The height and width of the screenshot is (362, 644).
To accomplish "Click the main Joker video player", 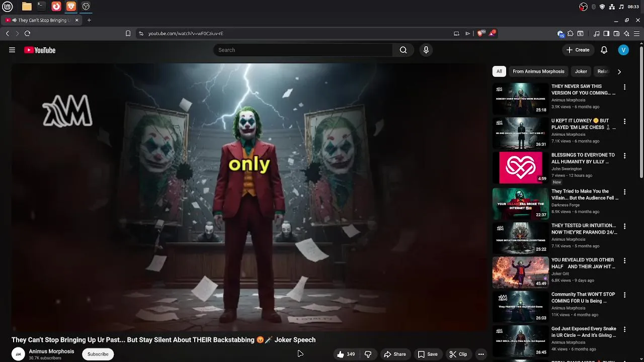I will tap(250, 197).
